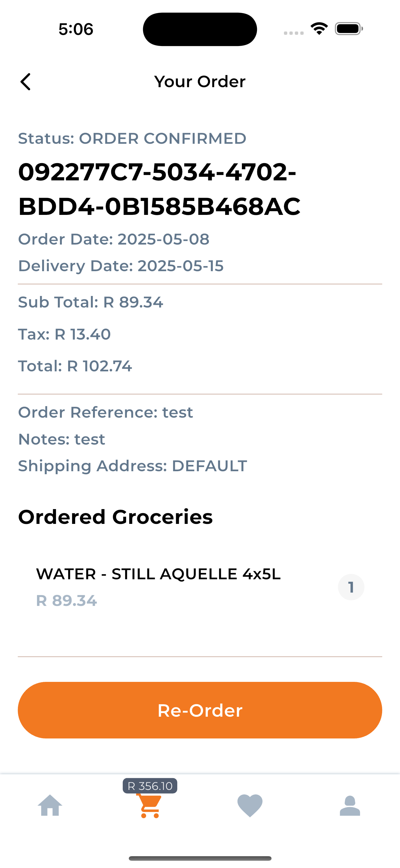Tap the R 356.10 cart total badge

tap(150, 786)
